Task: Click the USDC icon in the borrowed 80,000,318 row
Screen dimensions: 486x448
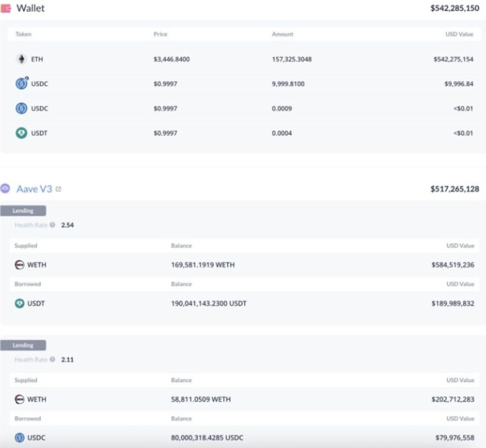Action: tap(20, 438)
